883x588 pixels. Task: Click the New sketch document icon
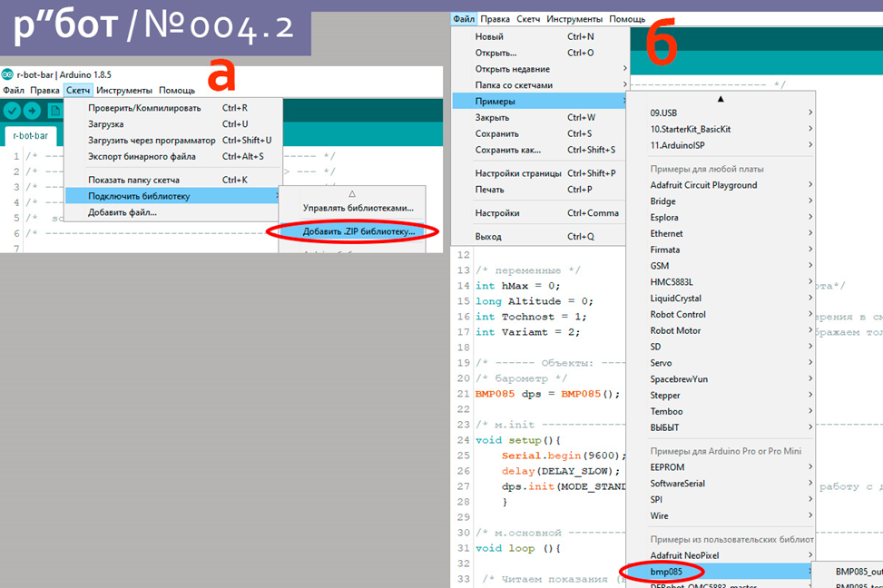pyautogui.click(x=54, y=111)
